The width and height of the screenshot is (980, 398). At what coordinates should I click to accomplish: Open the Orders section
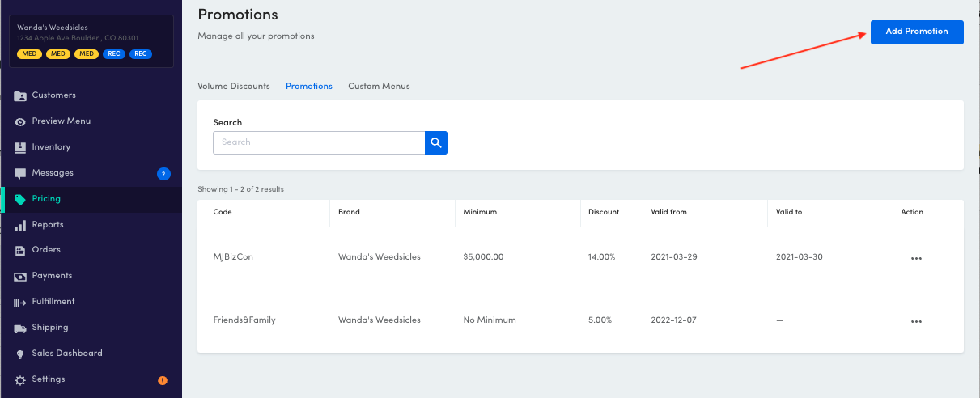(46, 250)
